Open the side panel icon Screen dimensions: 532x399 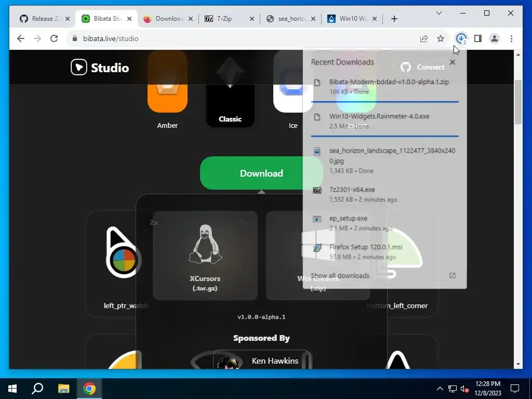tap(478, 38)
